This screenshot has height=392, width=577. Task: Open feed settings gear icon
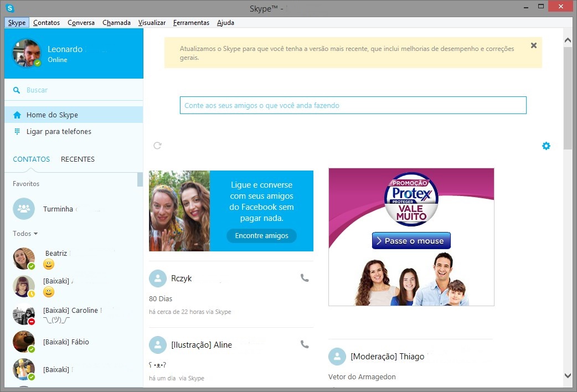pyautogui.click(x=546, y=146)
